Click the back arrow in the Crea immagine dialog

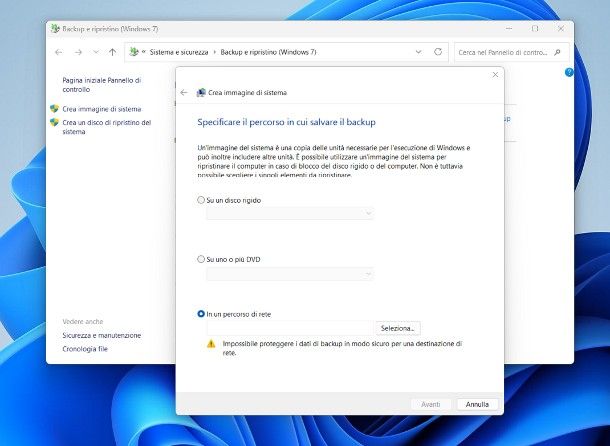[184, 93]
